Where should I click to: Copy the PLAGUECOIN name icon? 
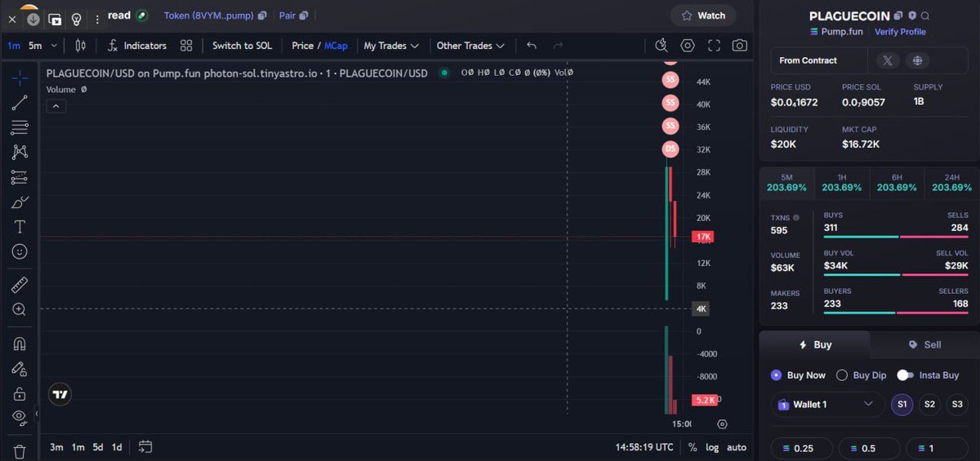(x=898, y=16)
